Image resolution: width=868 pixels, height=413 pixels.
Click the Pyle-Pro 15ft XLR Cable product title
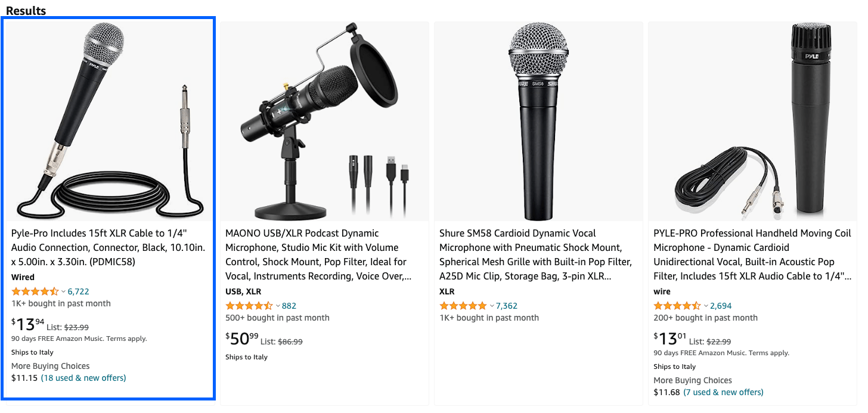point(108,247)
